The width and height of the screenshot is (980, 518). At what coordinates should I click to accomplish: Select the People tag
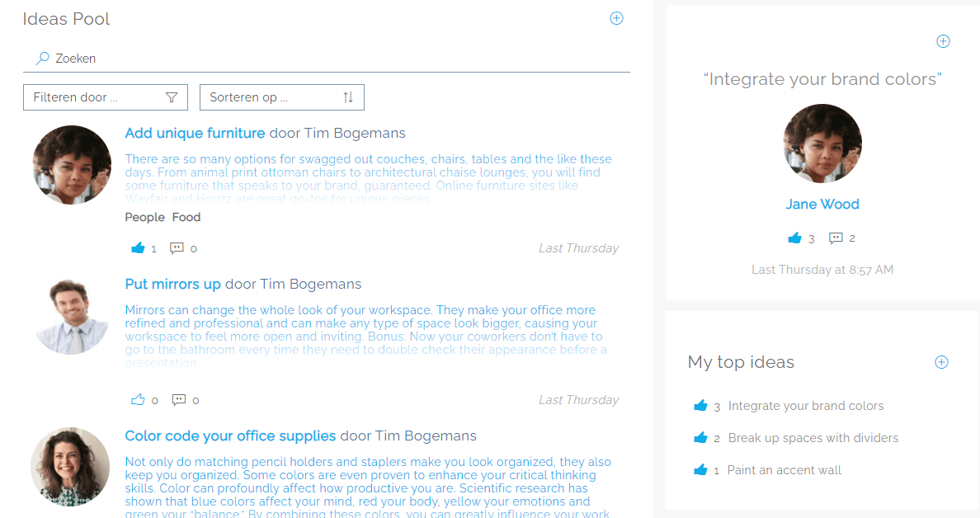(x=144, y=217)
